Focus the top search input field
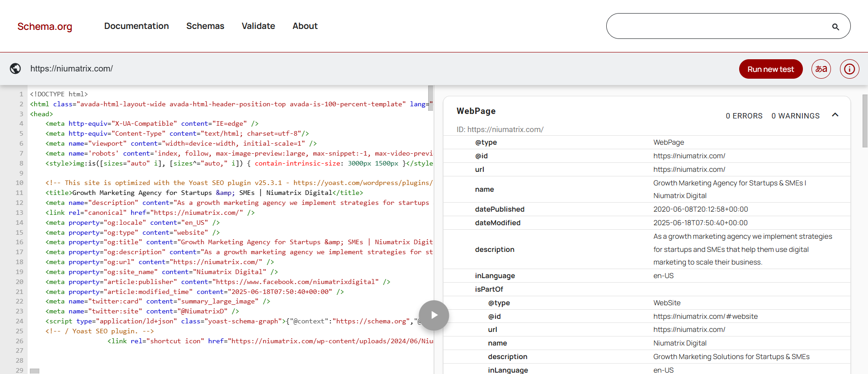Viewport: 868px width, 374px height. (x=728, y=26)
